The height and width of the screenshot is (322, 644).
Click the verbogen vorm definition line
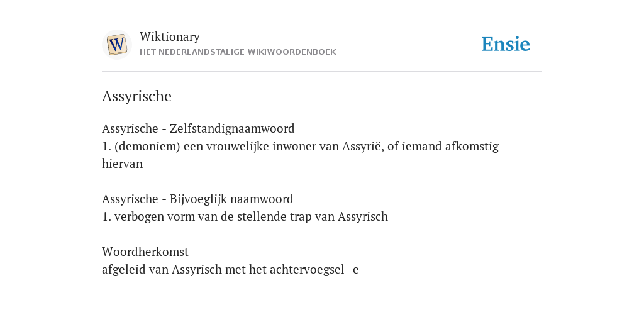click(245, 217)
